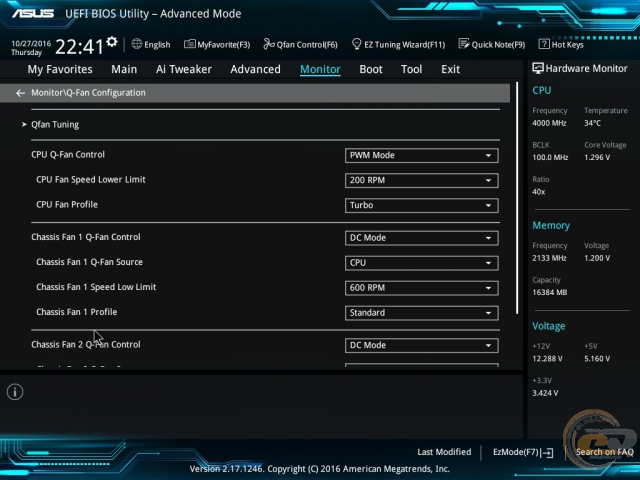Select the Chassis Fan 1 Speed Low Limit label

tap(96, 287)
